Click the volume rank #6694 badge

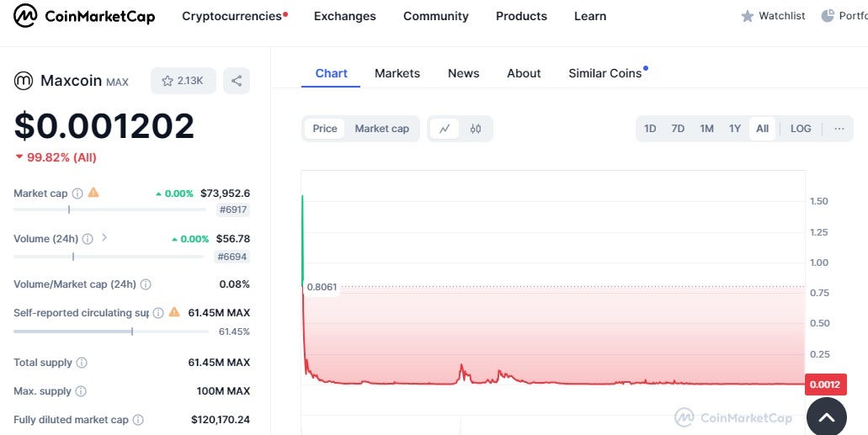pos(232,257)
